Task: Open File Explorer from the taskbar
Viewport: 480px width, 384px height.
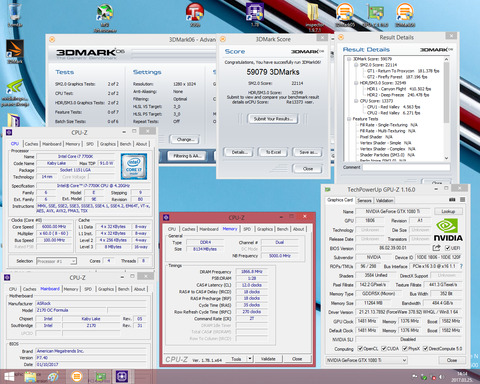Action: [30, 377]
